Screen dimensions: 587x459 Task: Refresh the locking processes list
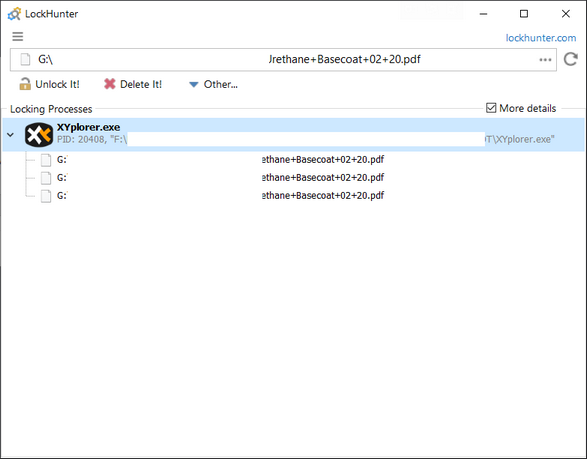point(571,59)
